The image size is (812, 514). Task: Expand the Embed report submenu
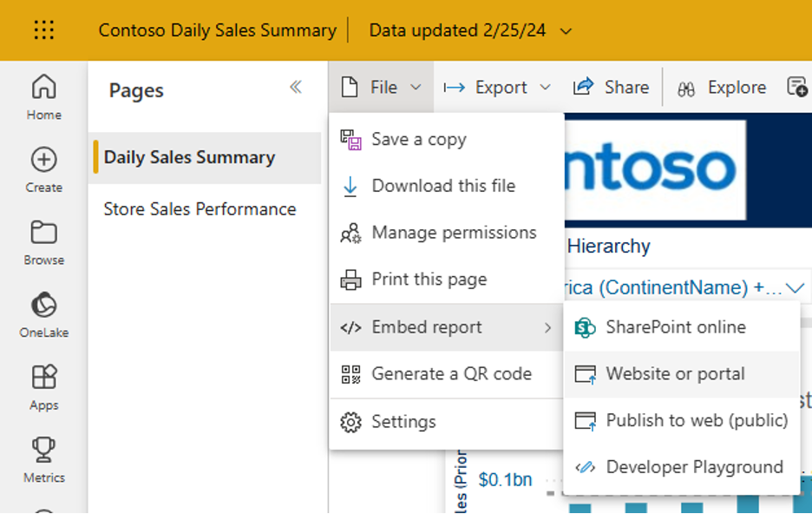pos(447,327)
